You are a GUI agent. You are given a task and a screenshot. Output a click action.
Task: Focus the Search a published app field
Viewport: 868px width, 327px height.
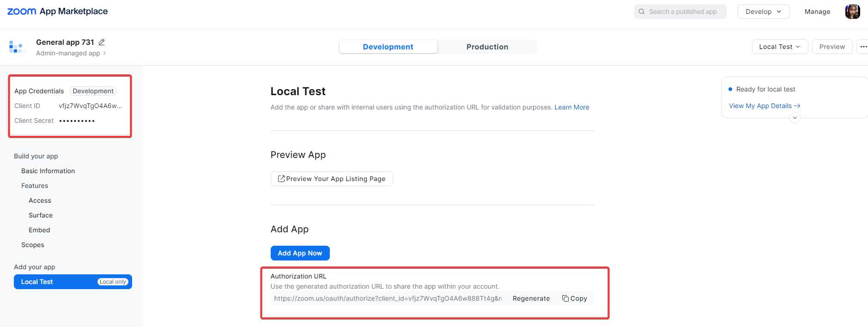(x=680, y=12)
